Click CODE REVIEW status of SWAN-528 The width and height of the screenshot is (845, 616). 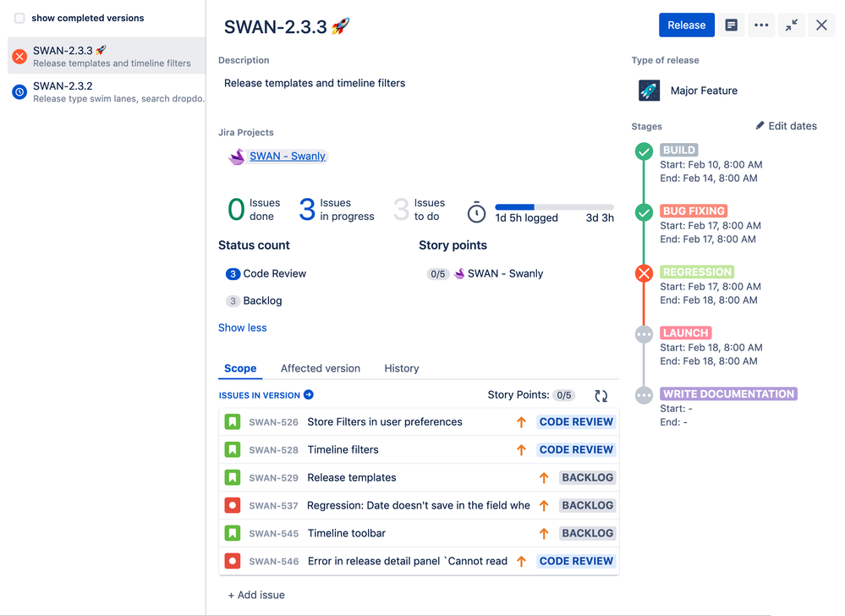pos(576,450)
